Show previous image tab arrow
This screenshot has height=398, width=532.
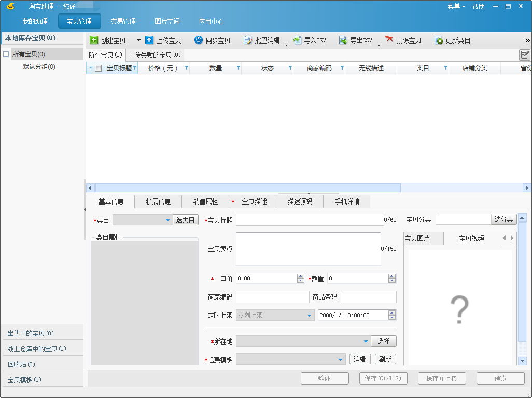[504, 238]
